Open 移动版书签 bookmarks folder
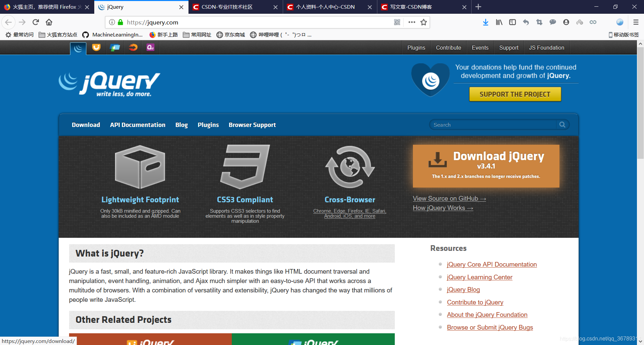 coord(624,34)
